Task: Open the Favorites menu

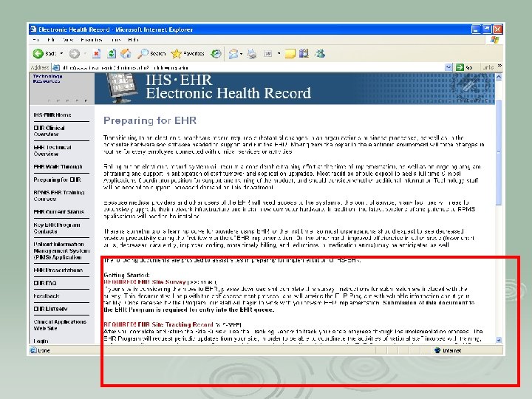Action: [x=92, y=40]
